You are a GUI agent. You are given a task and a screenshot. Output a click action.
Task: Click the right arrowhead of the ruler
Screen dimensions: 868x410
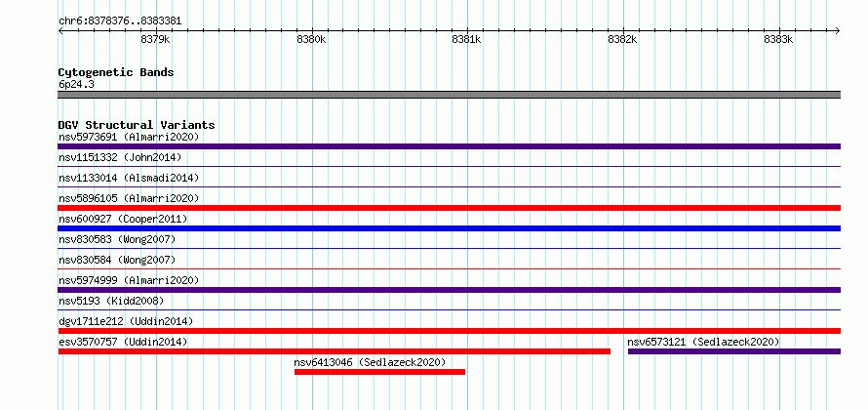pyautogui.click(x=838, y=30)
